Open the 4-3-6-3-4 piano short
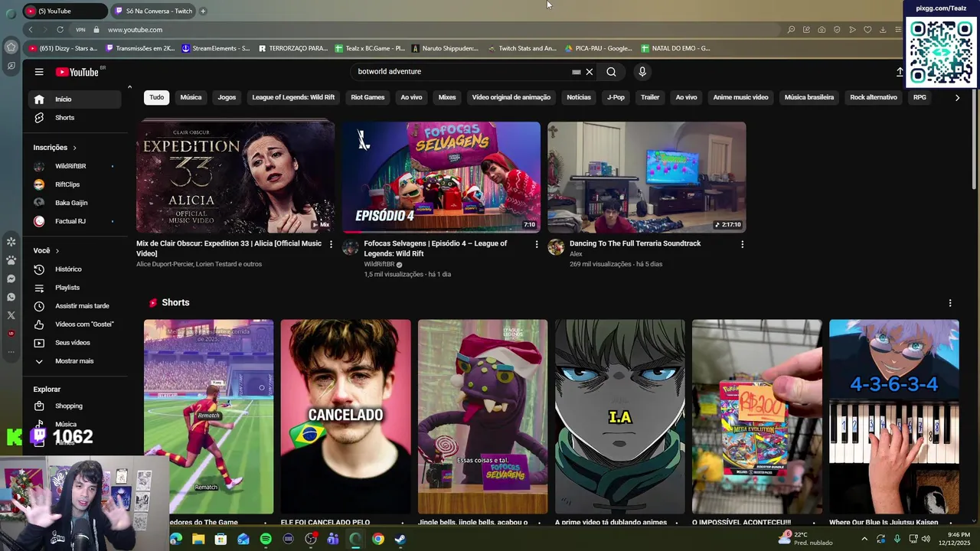 tap(894, 416)
